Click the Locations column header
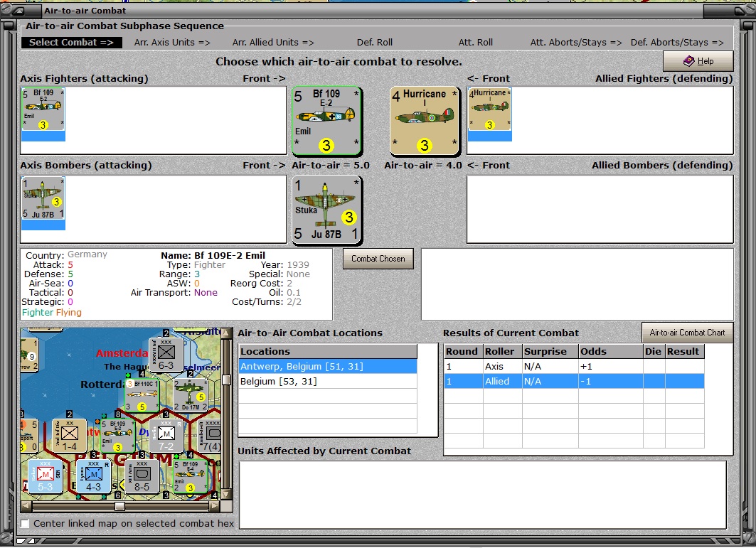 click(328, 351)
